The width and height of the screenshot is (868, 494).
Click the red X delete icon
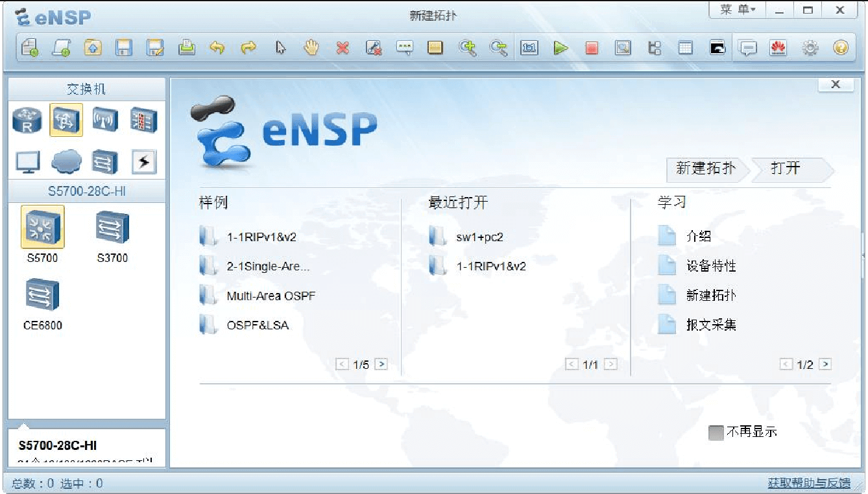click(343, 48)
